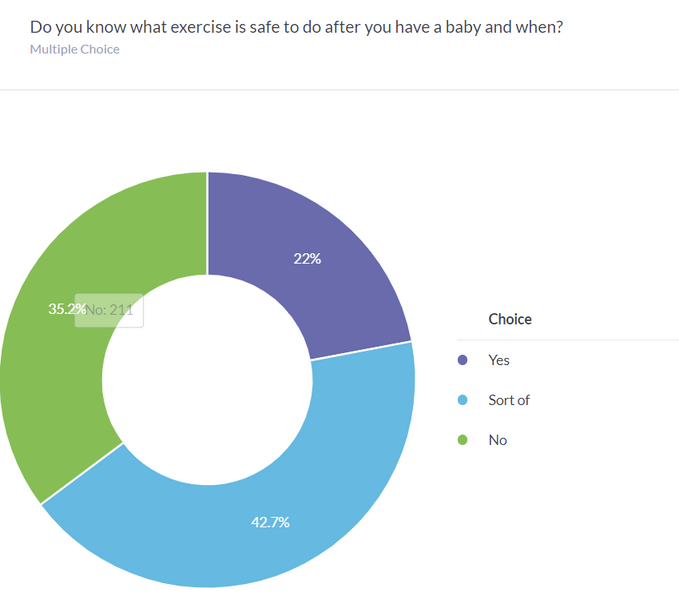Toggle the Yes legend entry label
The image size is (679, 600).
pos(499,360)
